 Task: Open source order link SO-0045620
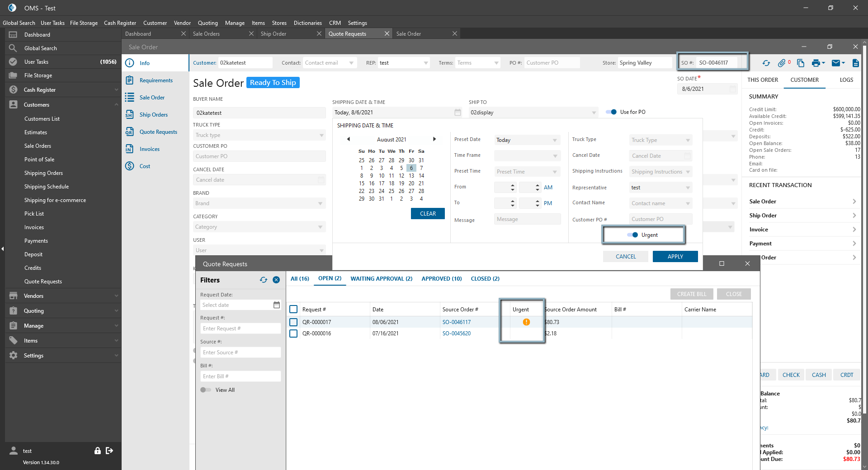pyautogui.click(x=456, y=334)
